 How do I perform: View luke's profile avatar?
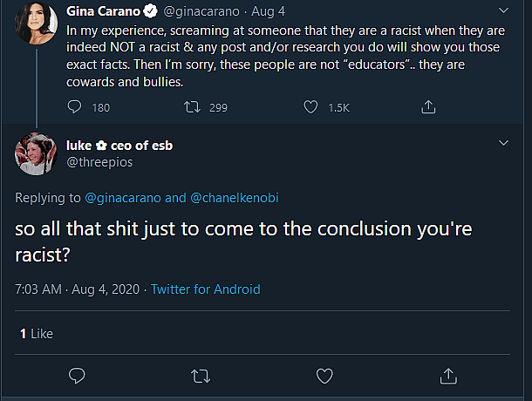click(x=36, y=155)
